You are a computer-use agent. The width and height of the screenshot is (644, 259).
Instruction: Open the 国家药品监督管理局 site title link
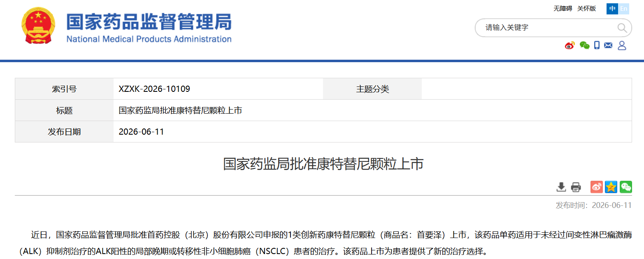pyautogui.click(x=149, y=22)
